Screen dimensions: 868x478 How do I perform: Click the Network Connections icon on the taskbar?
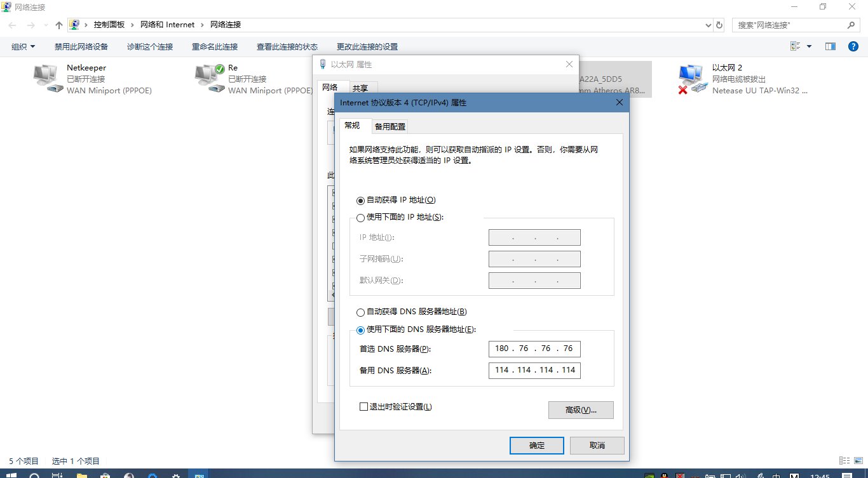pos(200,474)
